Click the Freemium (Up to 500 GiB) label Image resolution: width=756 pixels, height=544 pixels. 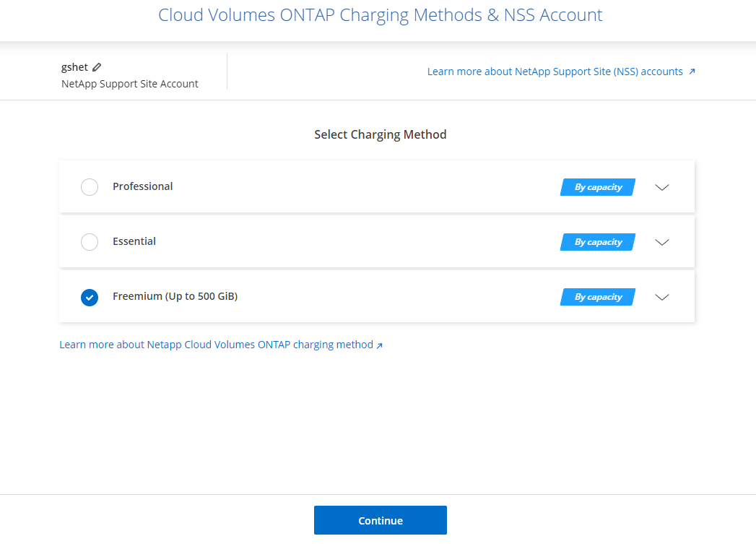175,296
